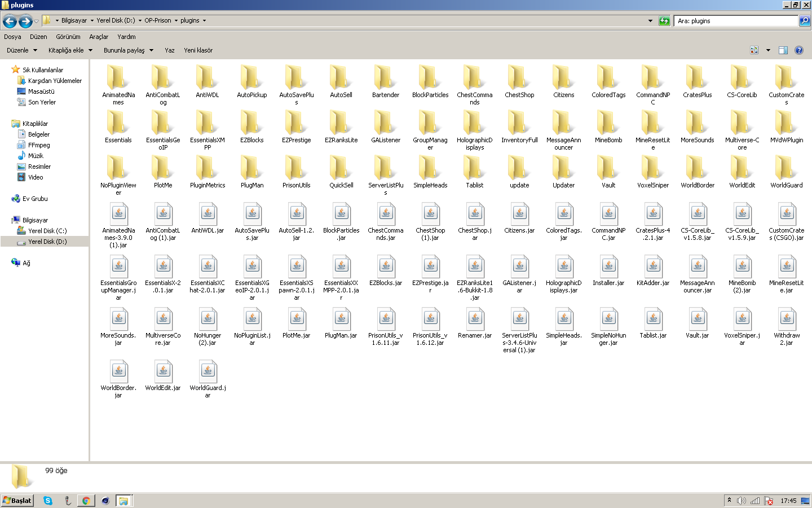Expand the dropdown arrow after Bilgisayar in address bar
This screenshot has width=812, height=508.
pos(92,21)
